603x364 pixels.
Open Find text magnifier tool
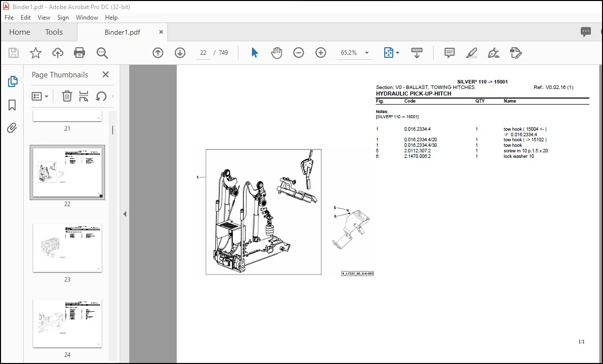(x=102, y=53)
